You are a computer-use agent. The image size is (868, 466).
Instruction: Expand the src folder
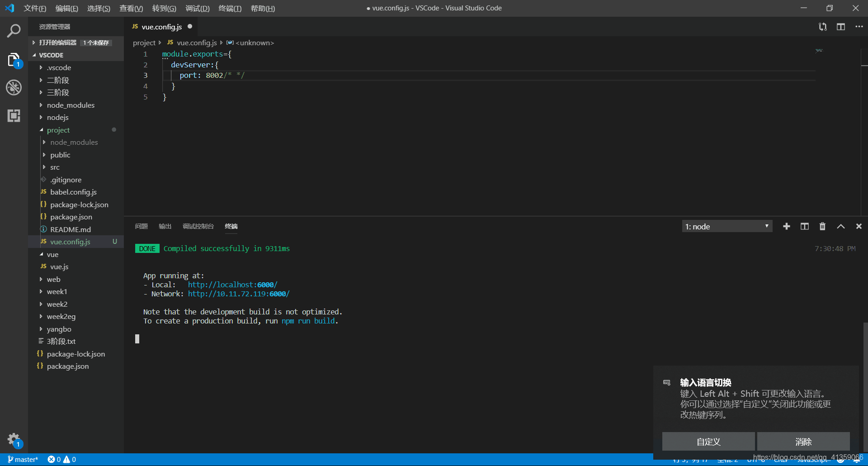[75, 167]
